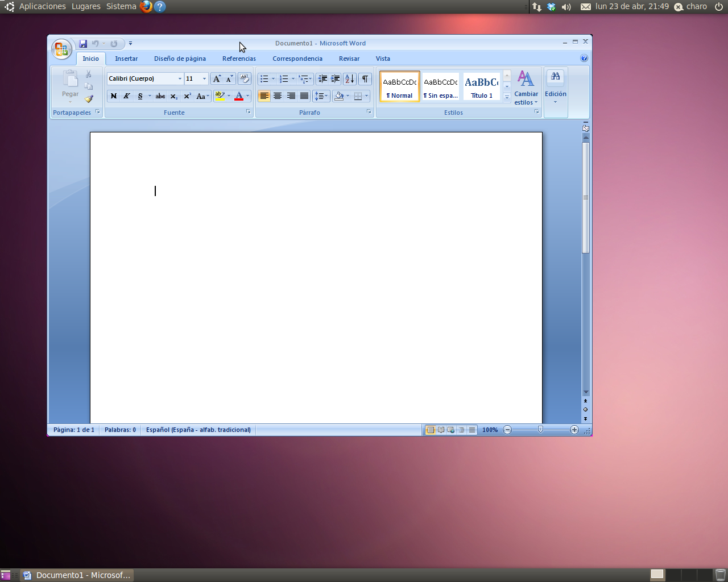Switch to the Revisar tab
Image resolution: width=728 pixels, height=582 pixels.
click(349, 59)
